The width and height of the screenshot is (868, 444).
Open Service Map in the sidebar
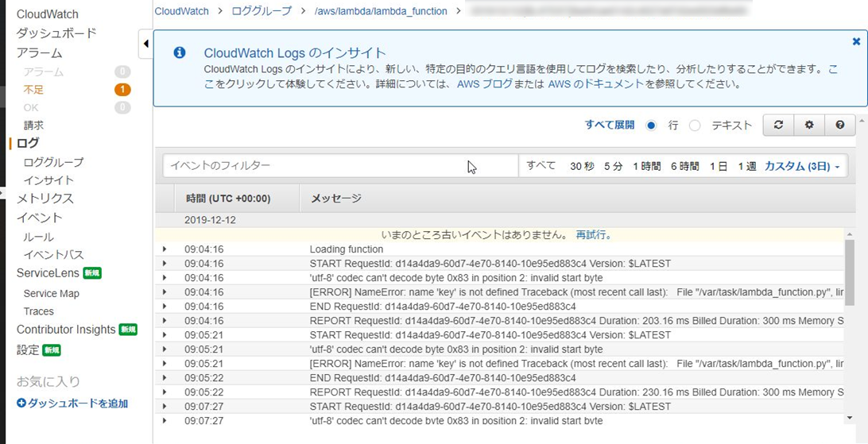tap(52, 294)
